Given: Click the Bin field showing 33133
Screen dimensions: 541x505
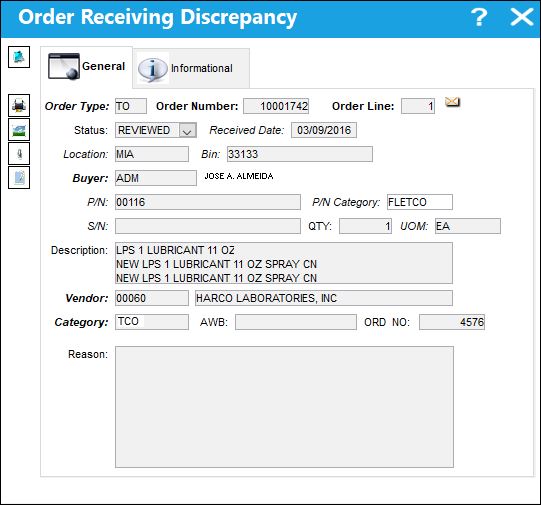Looking at the screenshot, I should point(300,154).
